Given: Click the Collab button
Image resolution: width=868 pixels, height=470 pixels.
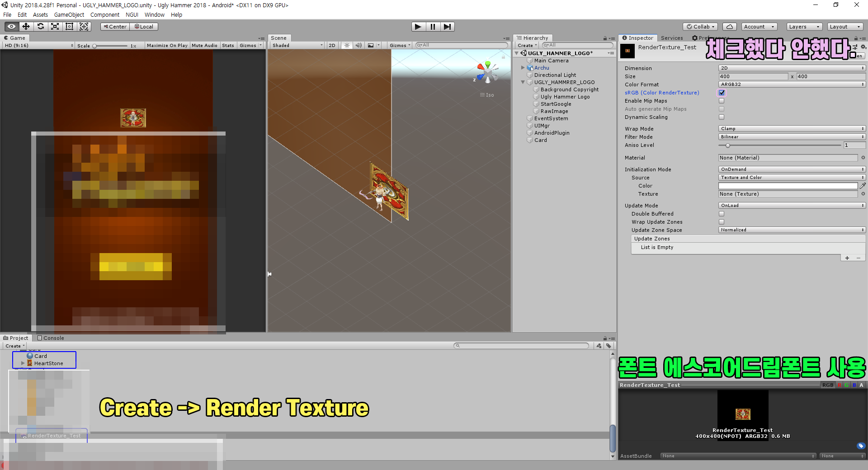Looking at the screenshot, I should tap(700, 27).
